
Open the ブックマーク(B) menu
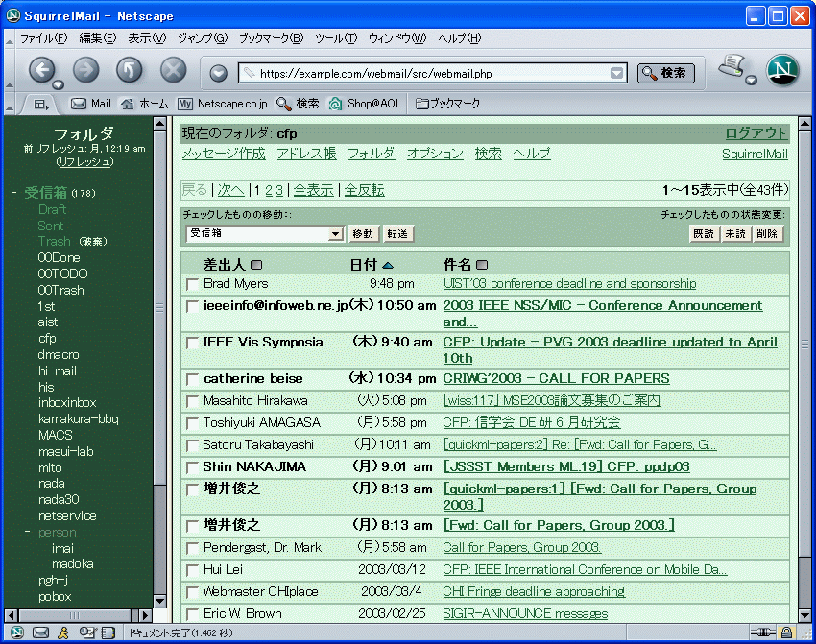click(x=271, y=38)
